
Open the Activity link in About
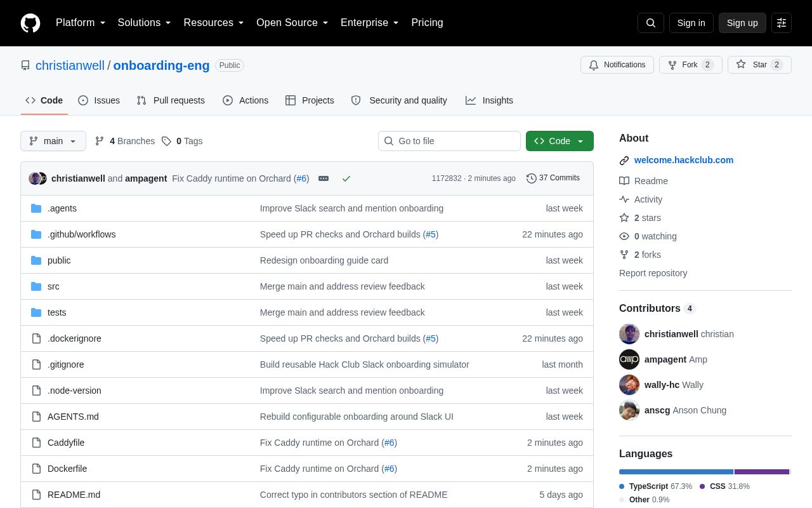641,199
